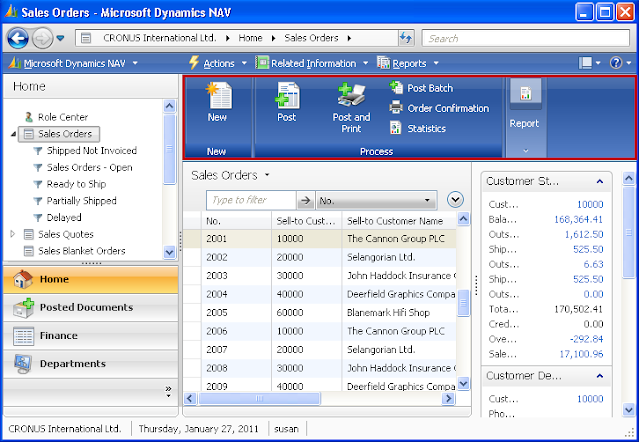The height and width of the screenshot is (442, 639).
Task: Open the Microsoft Dynamics NAV menu
Action: click(x=73, y=63)
